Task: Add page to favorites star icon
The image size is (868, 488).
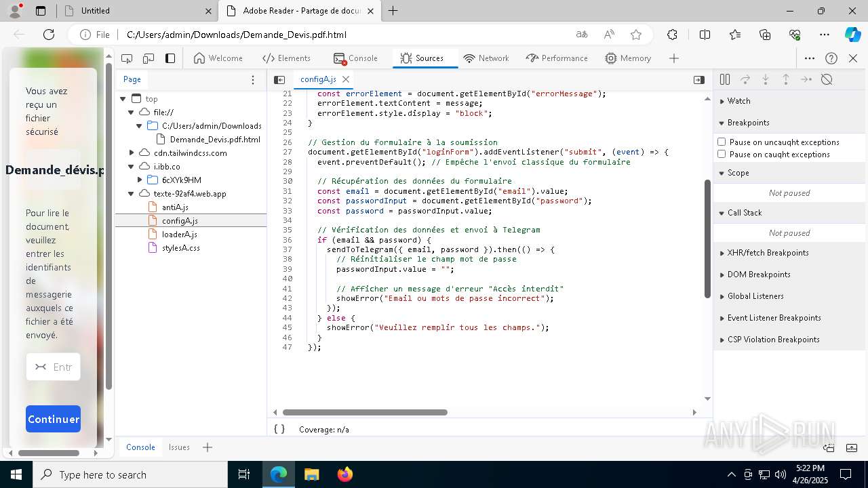Action: 635,35
